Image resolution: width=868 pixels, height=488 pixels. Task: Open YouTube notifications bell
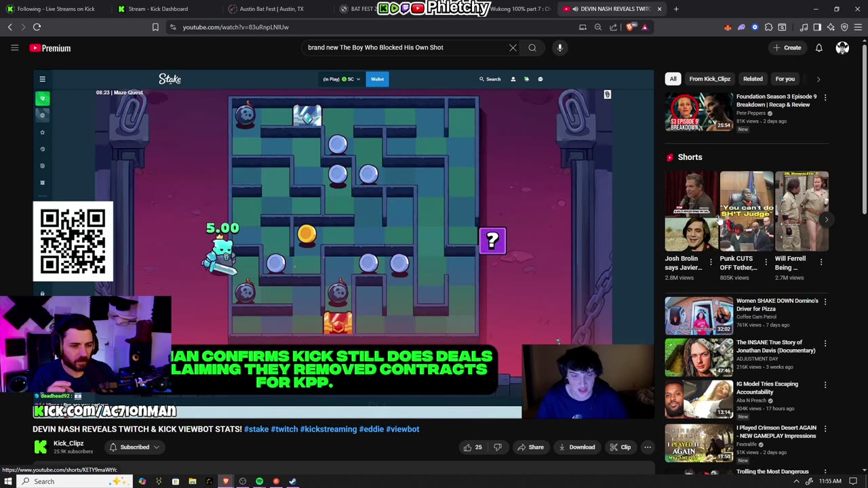[x=818, y=47]
